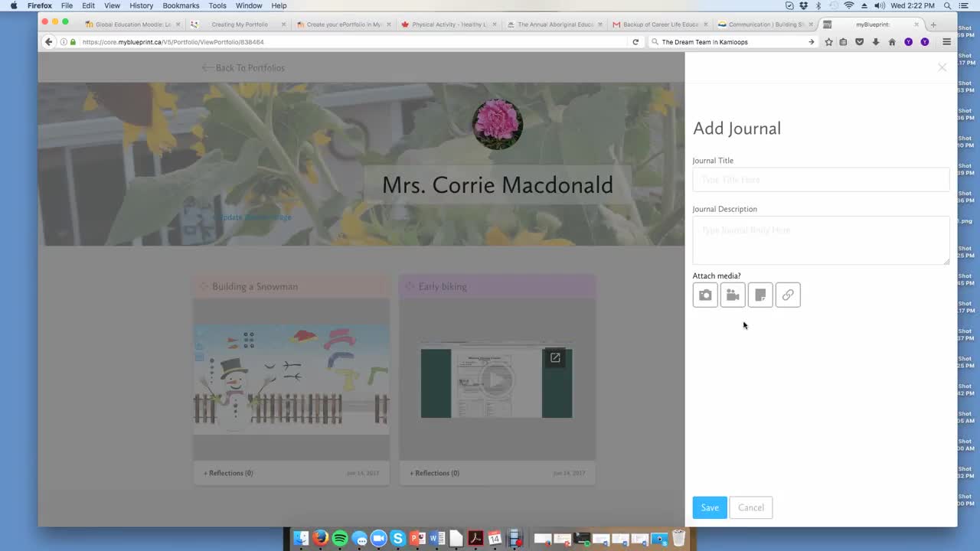The image size is (980, 551).
Task: Close the Add Journal panel with X
Action: click(x=942, y=67)
